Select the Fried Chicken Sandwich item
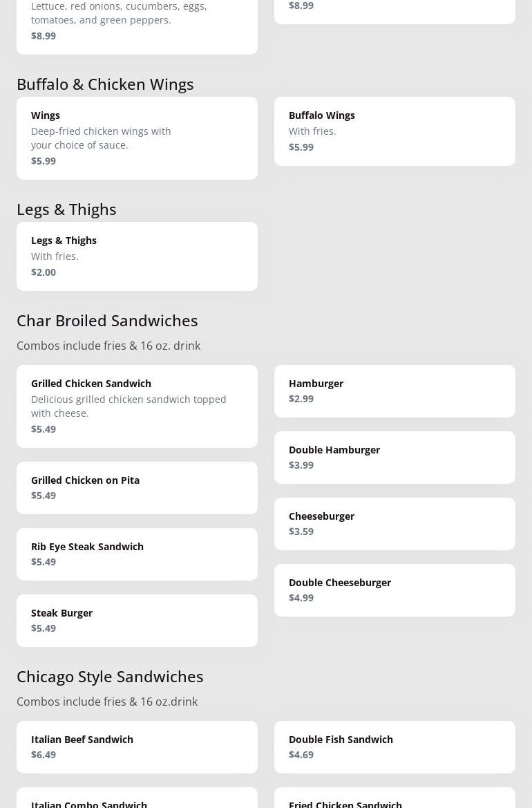The width and height of the screenshot is (532, 808). click(x=395, y=800)
